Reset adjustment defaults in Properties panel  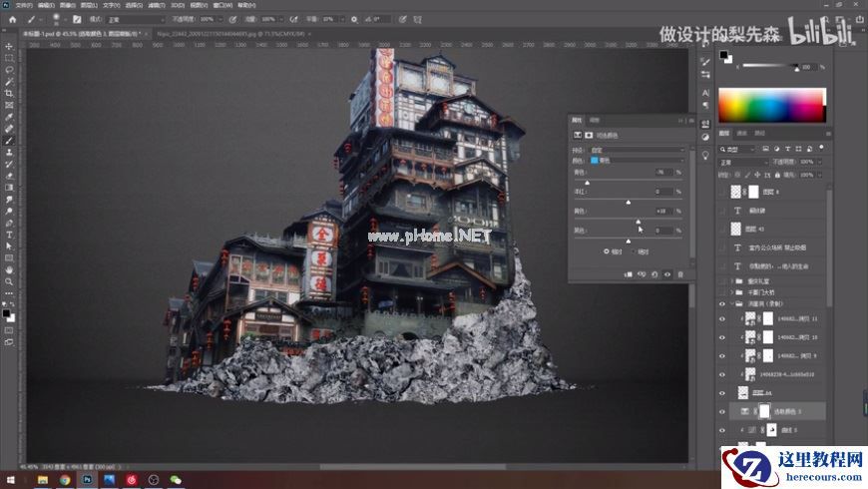click(x=654, y=274)
